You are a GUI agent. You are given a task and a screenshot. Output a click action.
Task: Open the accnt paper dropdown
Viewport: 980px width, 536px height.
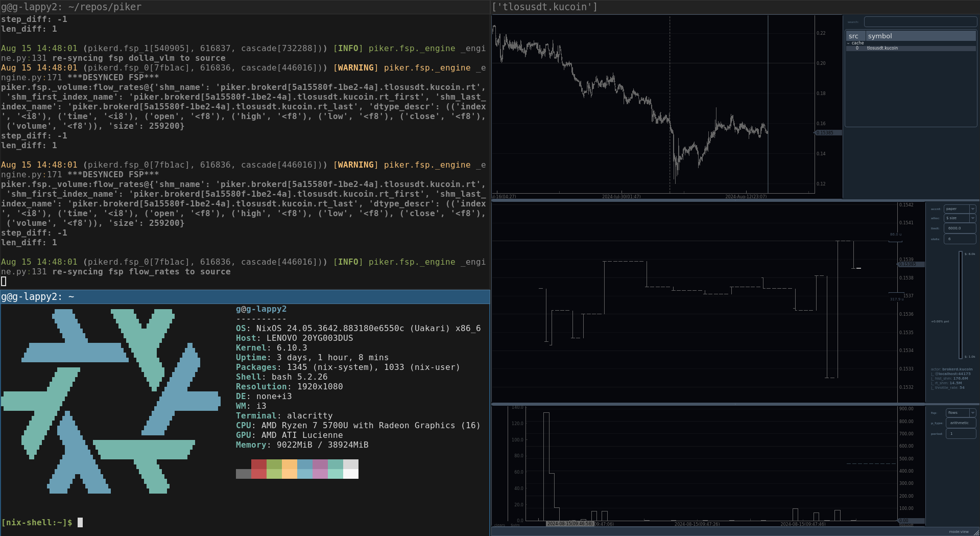(960, 208)
